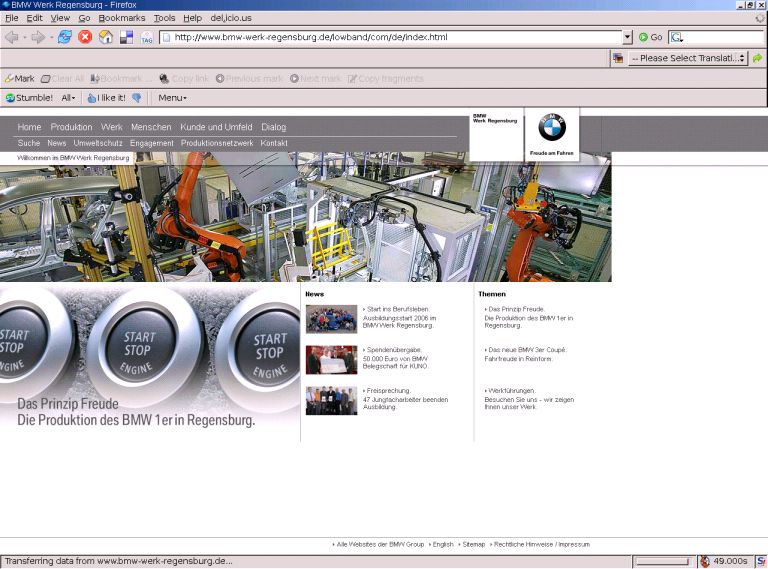Screen dimensions: 768x569
Task: Click the I like it! thumbs-up
Action: coord(106,98)
